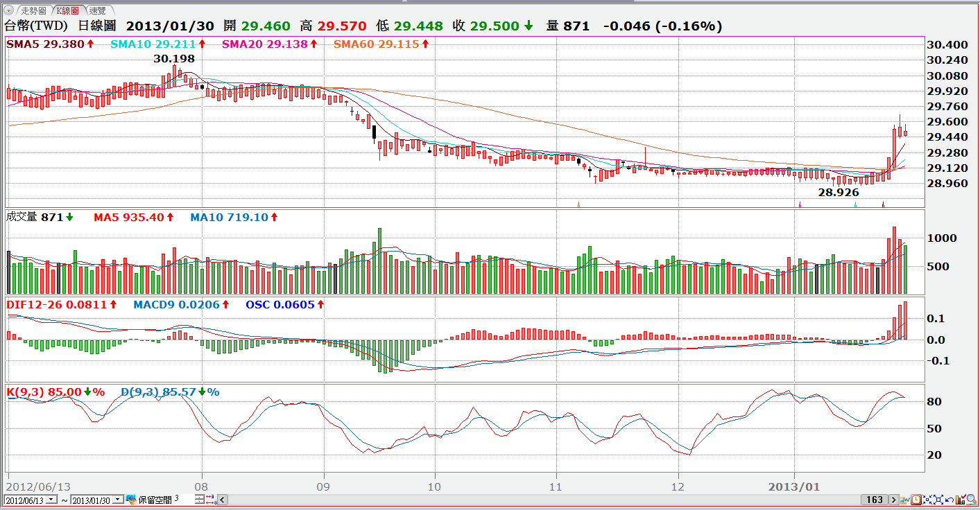Image resolution: width=980 pixels, height=510 pixels.
Task: Click the GO hand icon to apply dates
Action: 131,500
